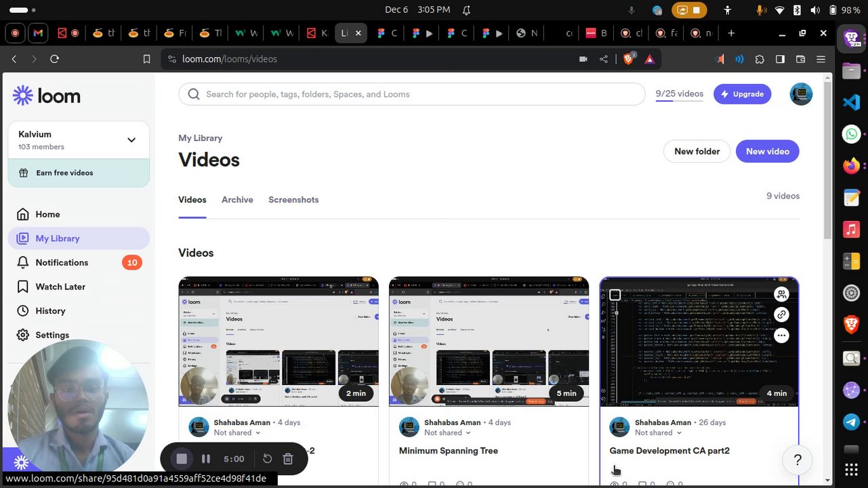
Task: Toggle the browser sidebar panel
Action: point(780,59)
